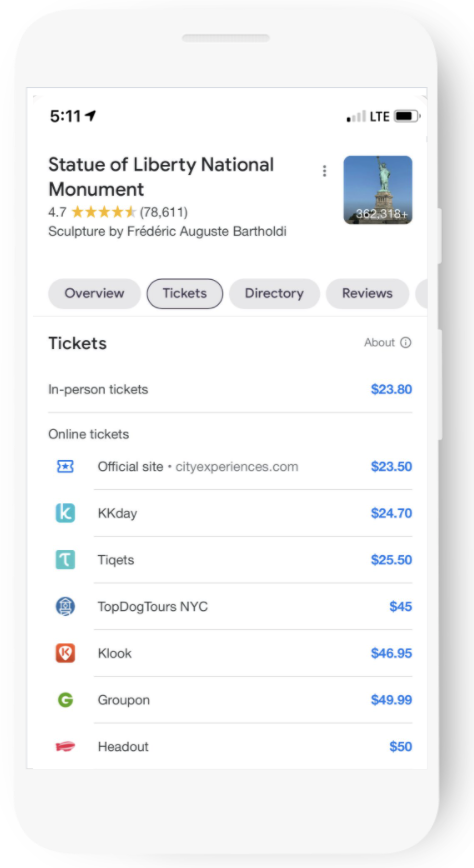Tap the Klook logo icon
Image resolution: width=474 pixels, height=868 pixels.
[x=65, y=653]
